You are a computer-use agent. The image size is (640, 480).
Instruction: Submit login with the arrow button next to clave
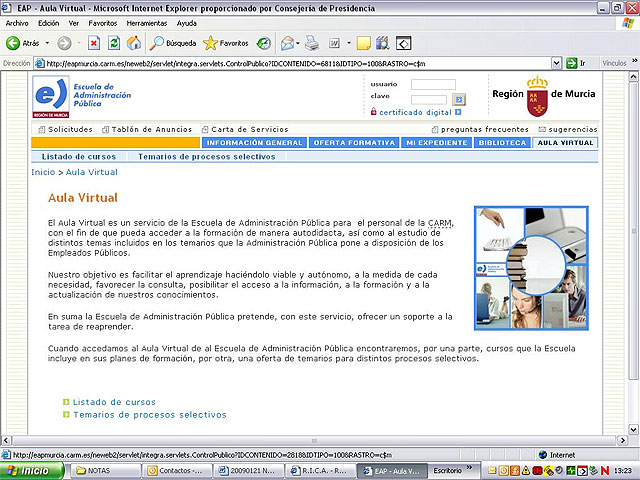point(459,99)
